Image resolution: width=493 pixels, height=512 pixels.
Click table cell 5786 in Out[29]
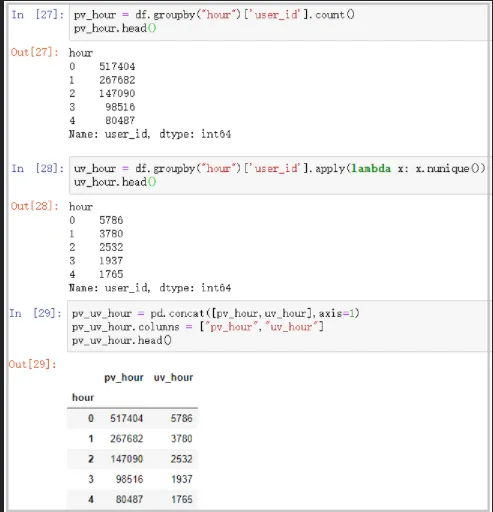(182, 418)
